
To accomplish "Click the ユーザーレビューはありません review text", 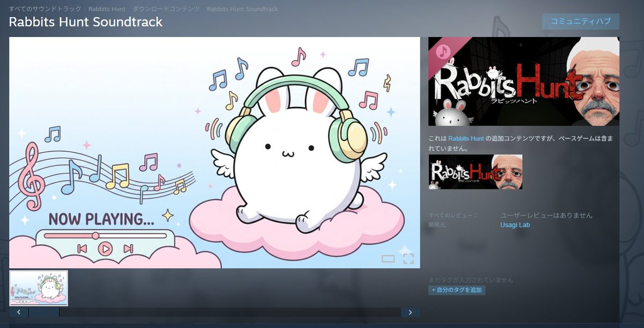I will 546,215.
